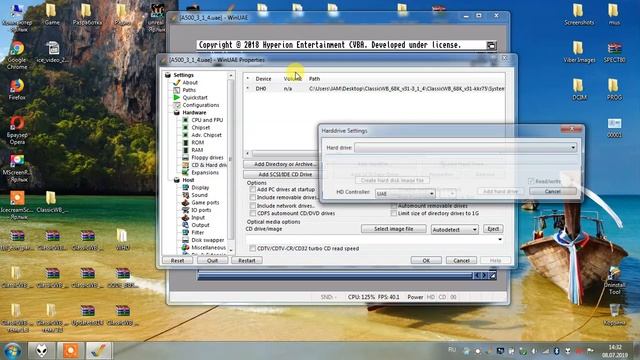
Task: Sort by Device column header
Action: (x=263, y=79)
